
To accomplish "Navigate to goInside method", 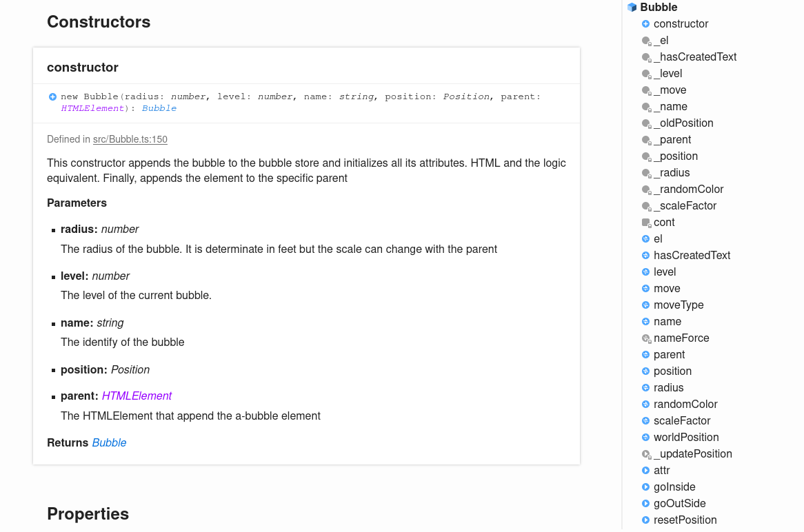I will point(674,487).
